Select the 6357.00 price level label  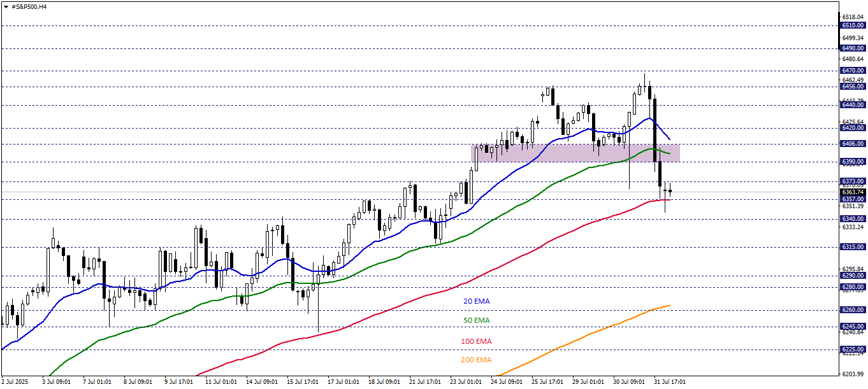(x=853, y=199)
